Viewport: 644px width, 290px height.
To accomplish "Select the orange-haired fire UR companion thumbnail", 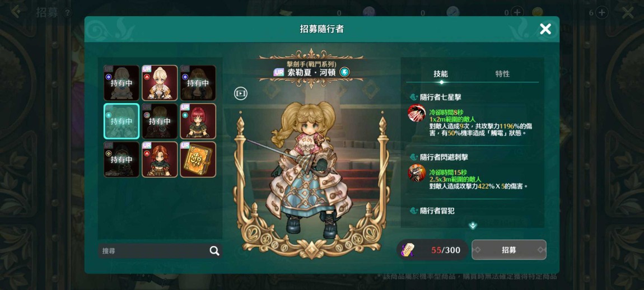I will pos(160,160).
